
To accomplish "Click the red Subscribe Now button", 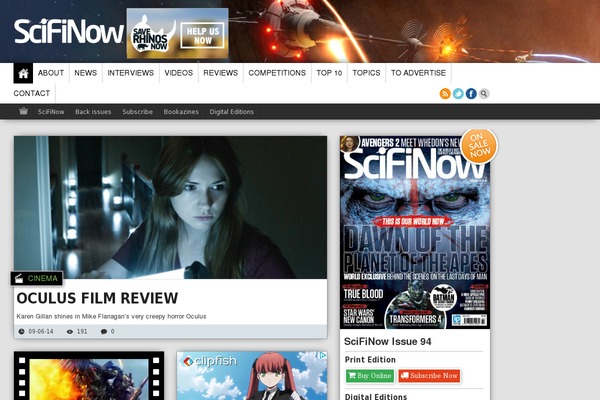I will click(x=429, y=376).
